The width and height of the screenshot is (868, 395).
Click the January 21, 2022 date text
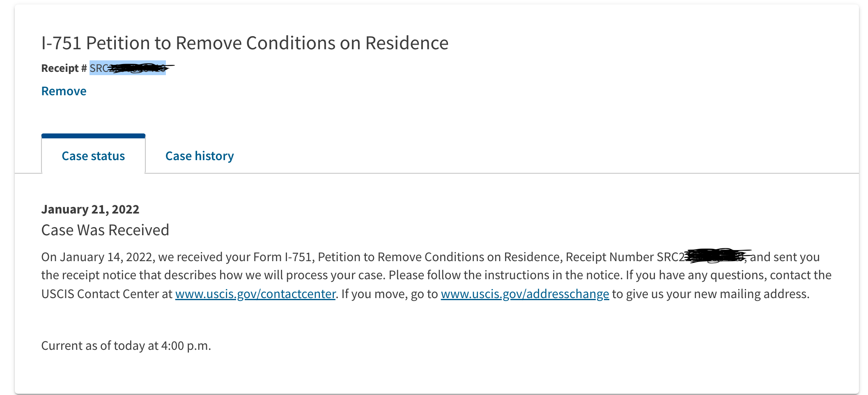pos(90,209)
